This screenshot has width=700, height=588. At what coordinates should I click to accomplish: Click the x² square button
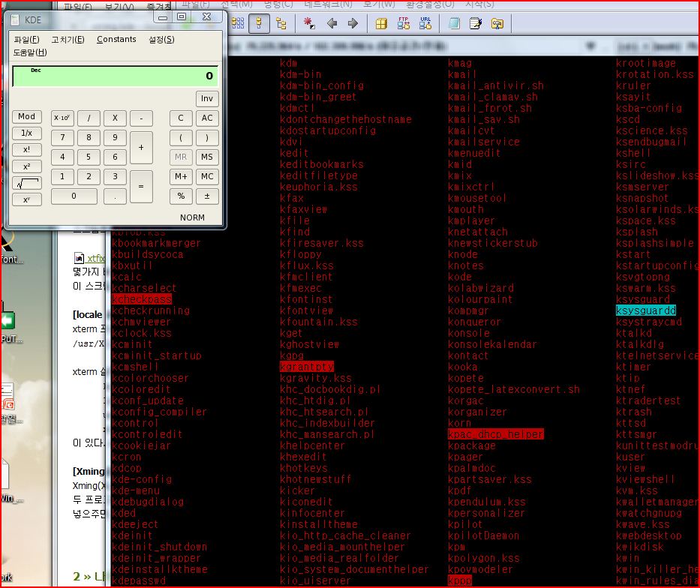(x=27, y=166)
